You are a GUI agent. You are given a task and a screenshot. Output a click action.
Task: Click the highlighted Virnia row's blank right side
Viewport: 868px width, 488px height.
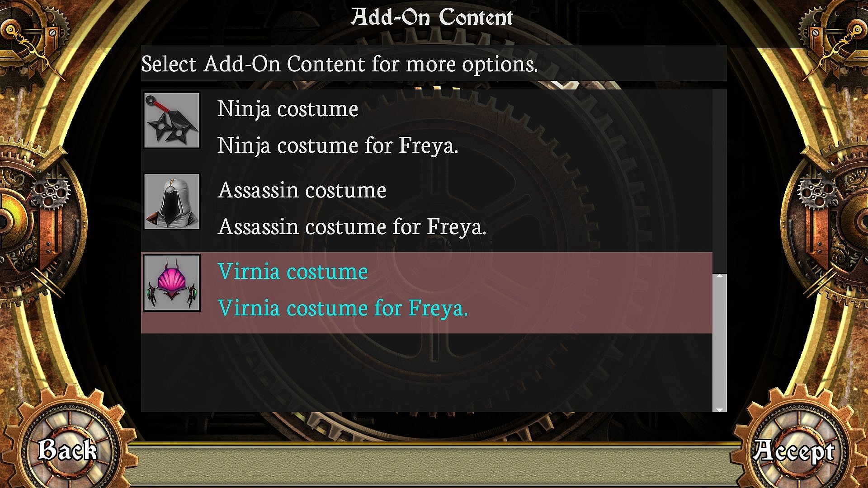coord(588,293)
